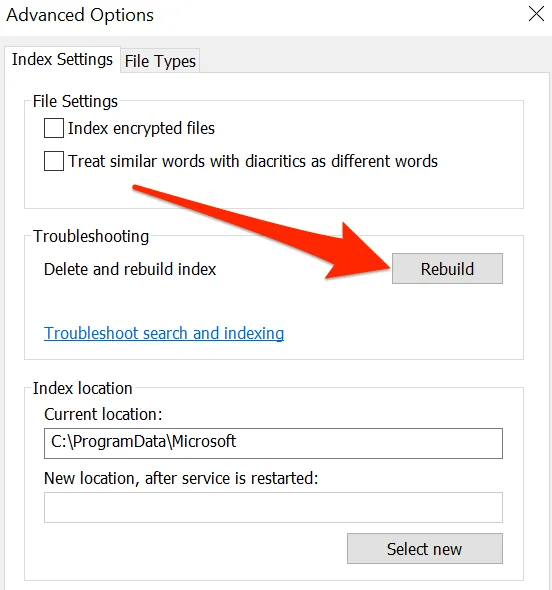Click the Delete and rebuild index label
The image size is (552, 590).
pyautogui.click(x=130, y=269)
